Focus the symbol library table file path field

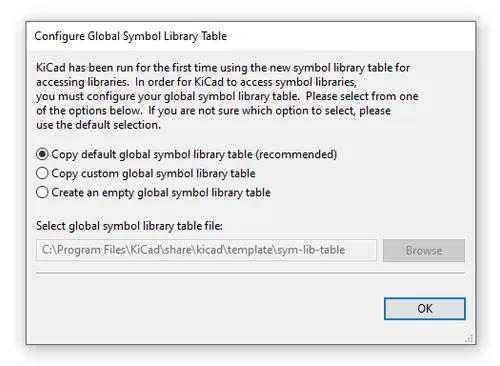(206, 250)
